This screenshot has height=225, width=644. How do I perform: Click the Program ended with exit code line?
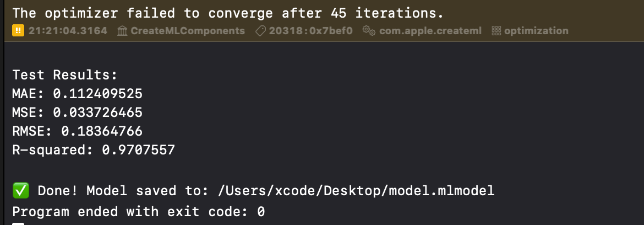click(138, 212)
